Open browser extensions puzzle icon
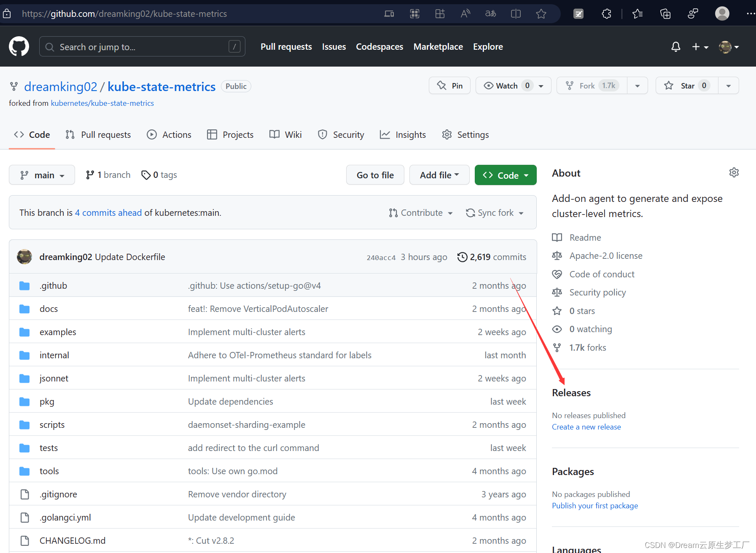This screenshot has height=553, width=756. tap(606, 14)
